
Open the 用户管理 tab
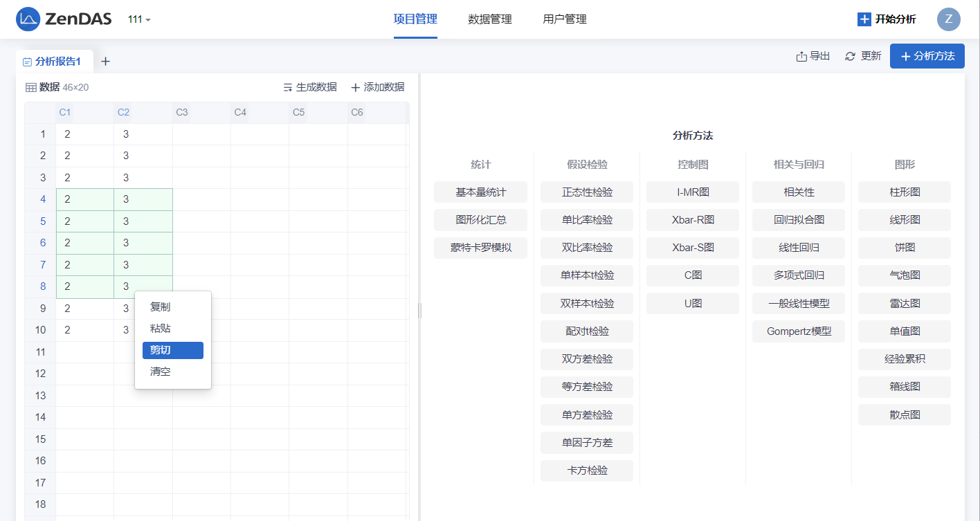click(565, 19)
